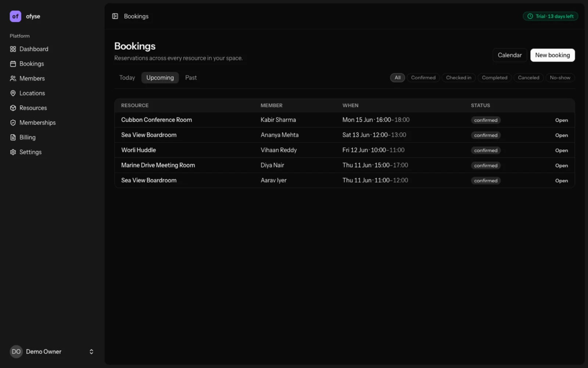This screenshot has width=588, height=368.
Task: Filter bookings by No-show
Action: tap(560, 78)
